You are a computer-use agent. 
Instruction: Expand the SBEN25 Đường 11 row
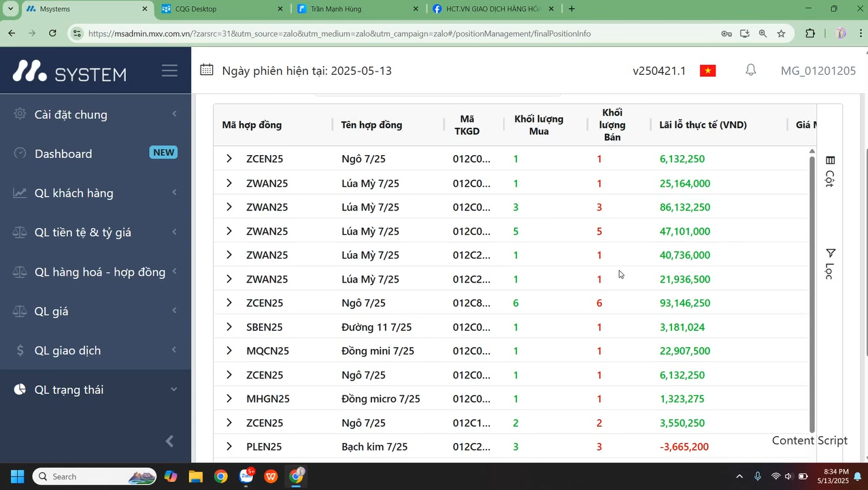click(x=229, y=327)
